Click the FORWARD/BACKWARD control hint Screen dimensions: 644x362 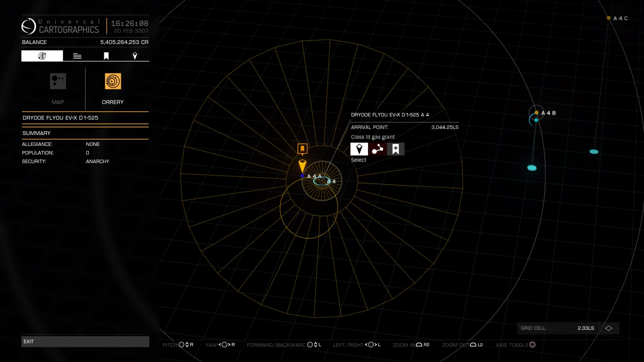click(x=284, y=345)
